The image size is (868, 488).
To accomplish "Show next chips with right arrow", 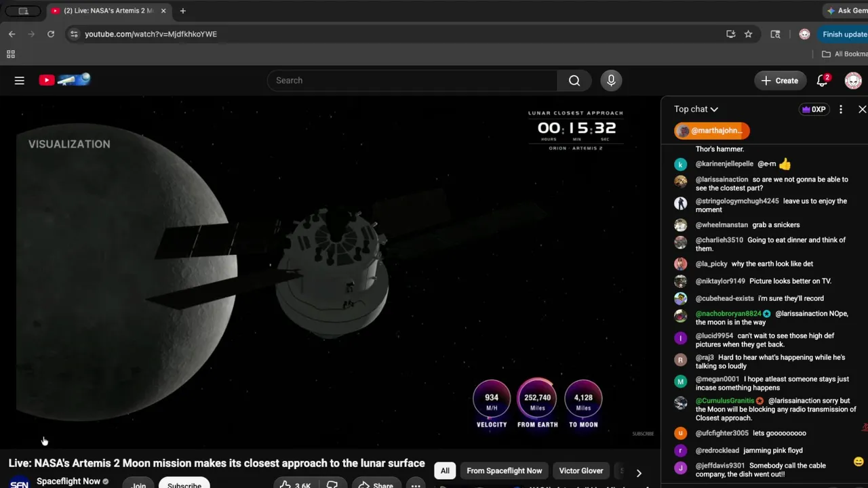I will coord(638,473).
